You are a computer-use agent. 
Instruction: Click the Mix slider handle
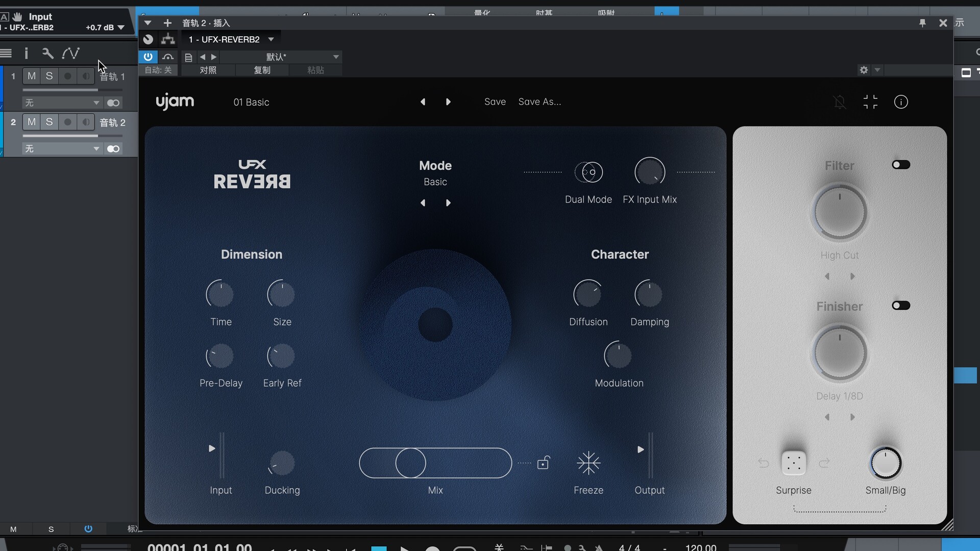[x=411, y=463]
